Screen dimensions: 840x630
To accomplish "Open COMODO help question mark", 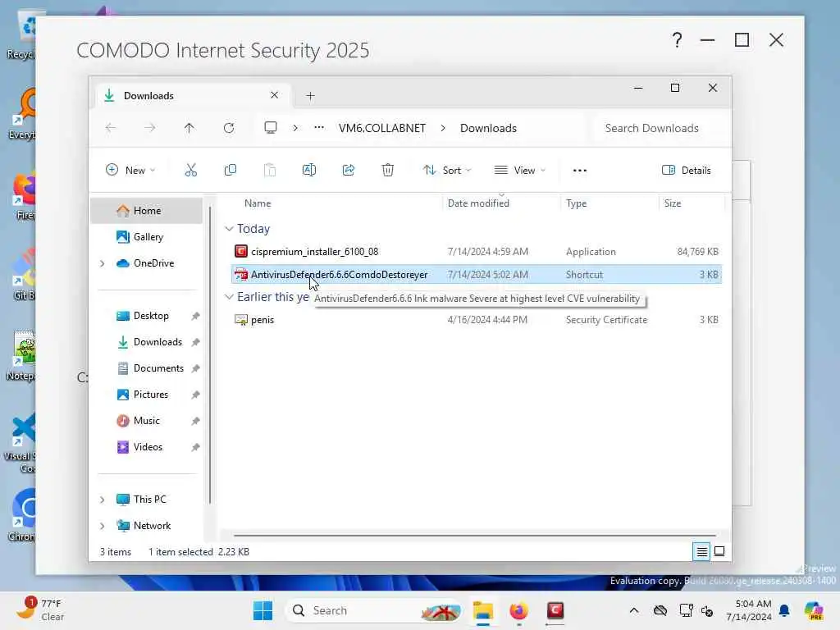I will (677, 39).
